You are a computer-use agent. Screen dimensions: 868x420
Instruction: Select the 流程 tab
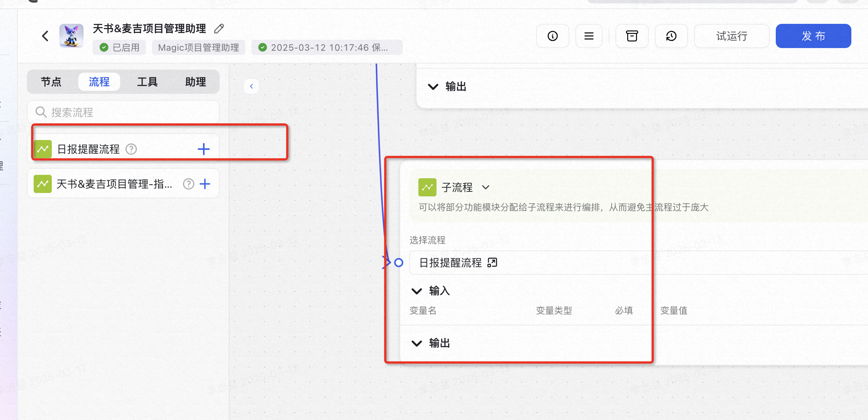[99, 82]
